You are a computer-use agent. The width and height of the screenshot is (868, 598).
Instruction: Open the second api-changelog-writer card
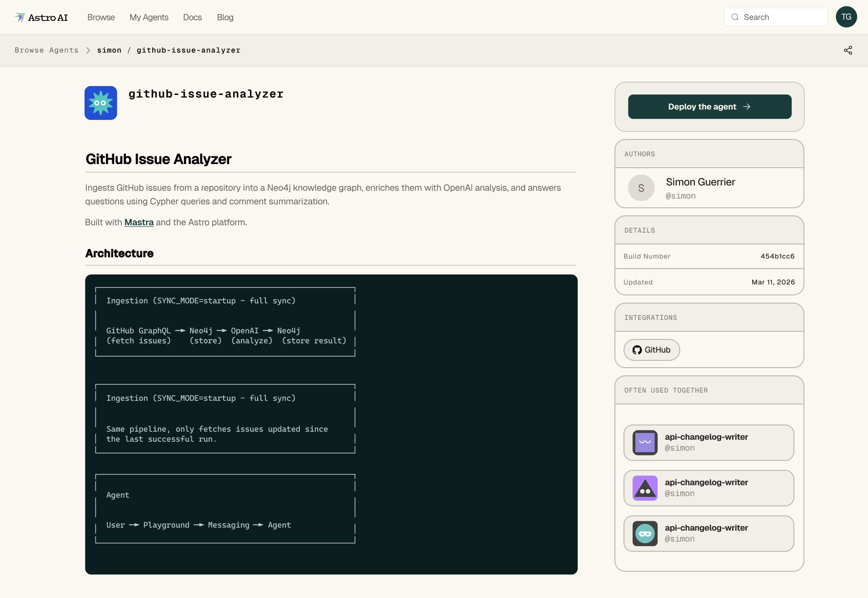coord(708,488)
